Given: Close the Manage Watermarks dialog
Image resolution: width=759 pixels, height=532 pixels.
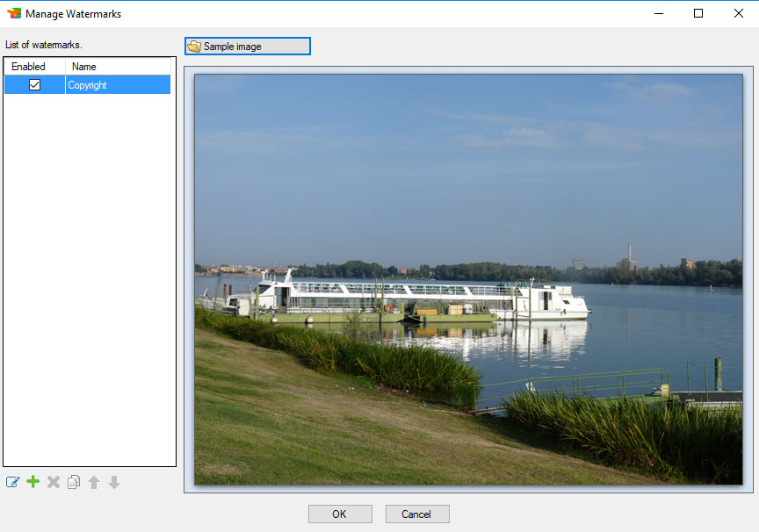Looking at the screenshot, I should point(738,13).
